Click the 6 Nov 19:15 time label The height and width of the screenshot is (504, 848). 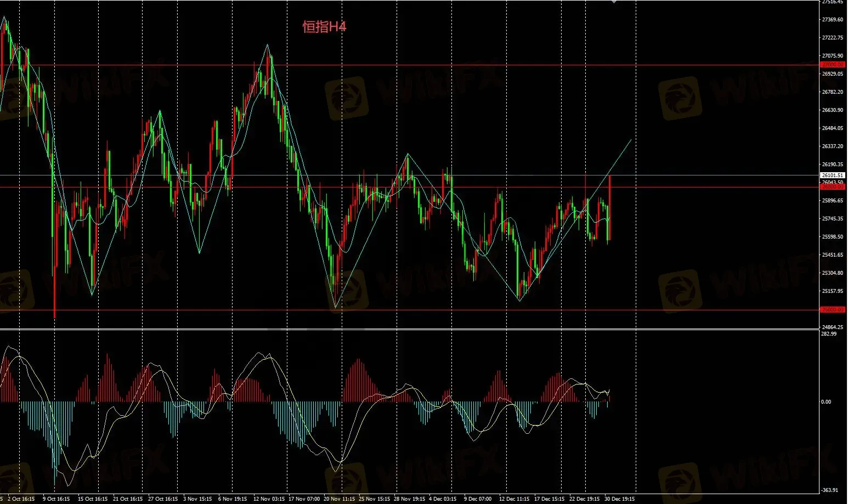point(232,499)
